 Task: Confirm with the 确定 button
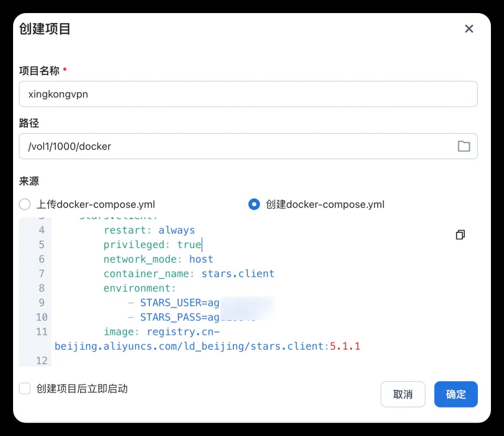[x=455, y=394]
